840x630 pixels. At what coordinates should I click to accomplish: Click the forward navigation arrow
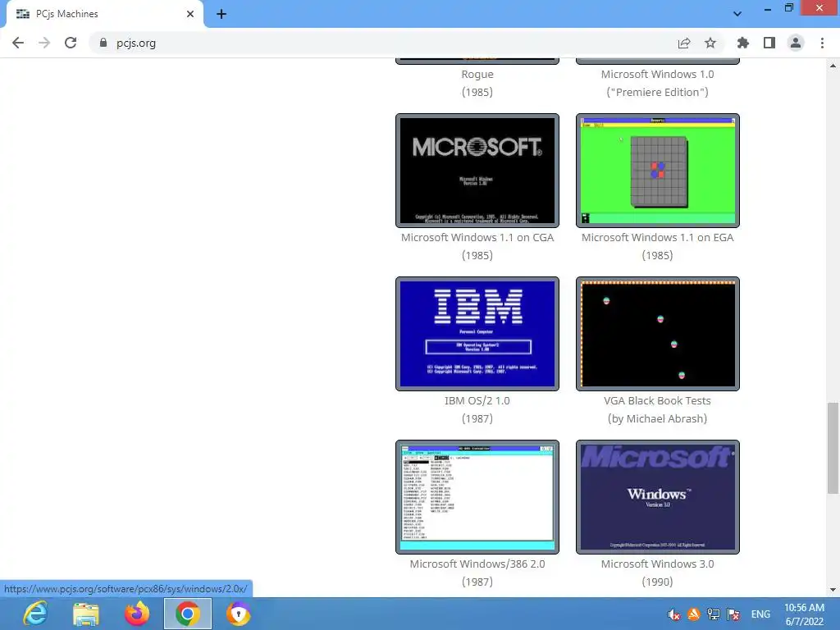(x=44, y=43)
